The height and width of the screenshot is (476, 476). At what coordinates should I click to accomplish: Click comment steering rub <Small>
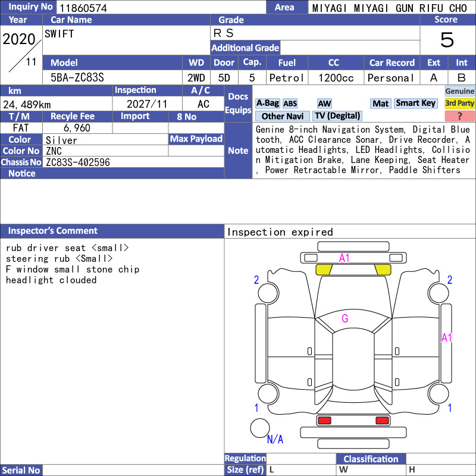(x=59, y=259)
